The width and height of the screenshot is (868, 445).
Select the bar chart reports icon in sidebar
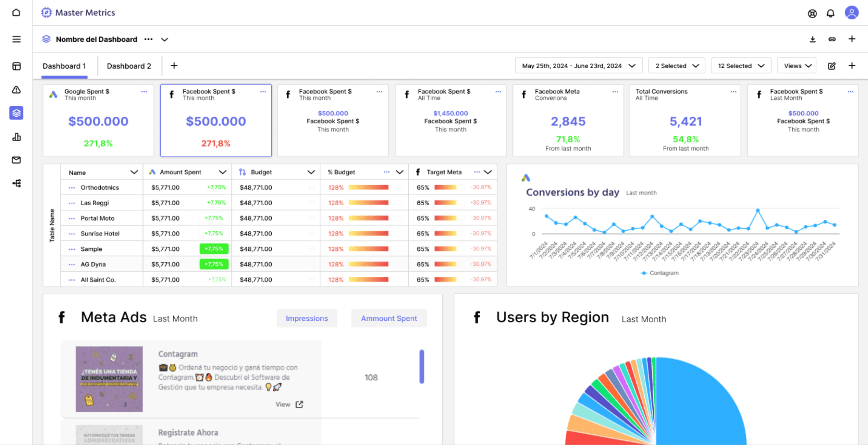pos(16,137)
